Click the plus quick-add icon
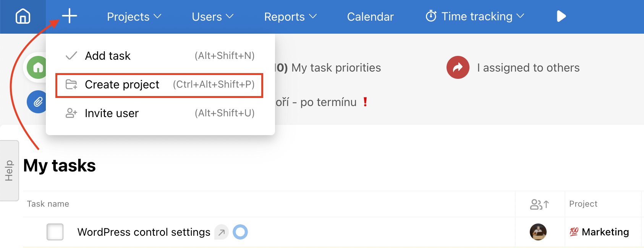The image size is (644, 248). (x=70, y=16)
